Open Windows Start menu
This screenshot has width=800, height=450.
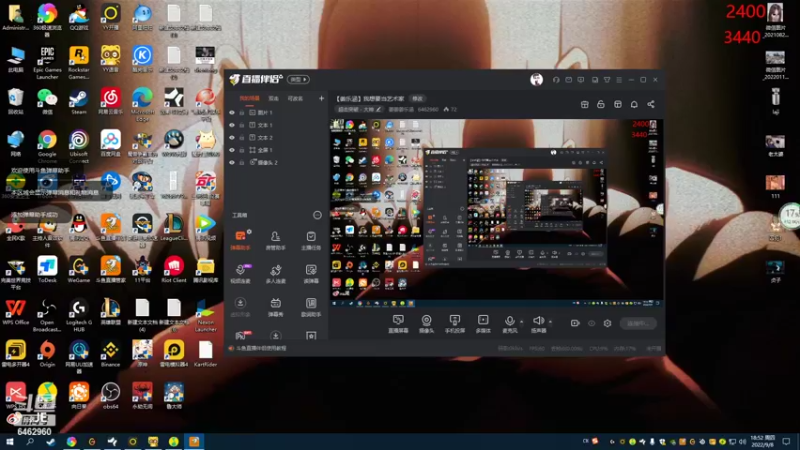click(x=10, y=441)
